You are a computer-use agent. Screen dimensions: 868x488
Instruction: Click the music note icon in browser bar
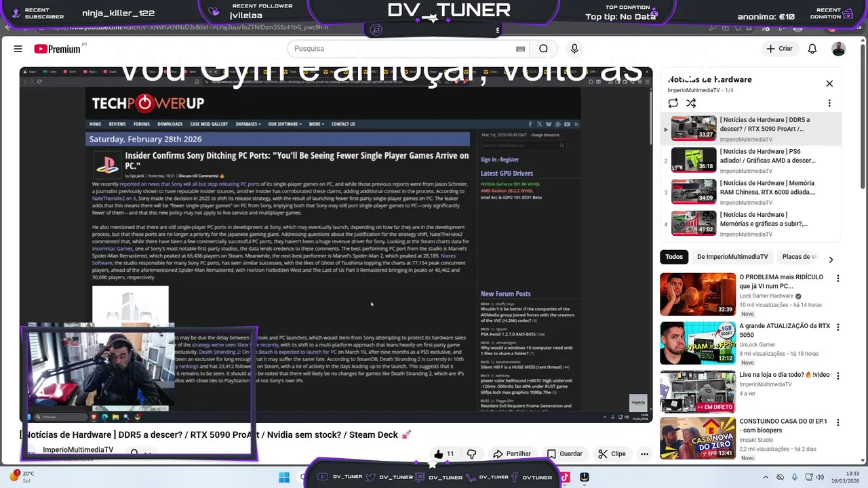[x=376, y=30]
